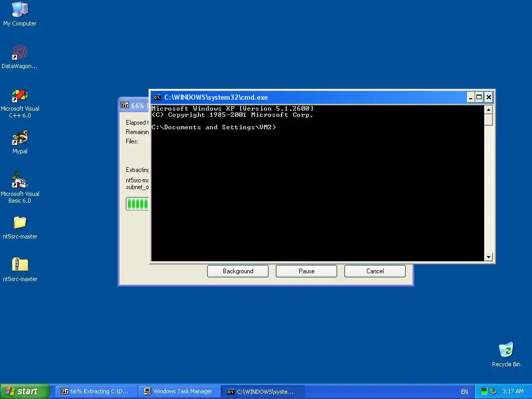Open the Start menu
Screen dimensions: 532x399
coord(24,391)
